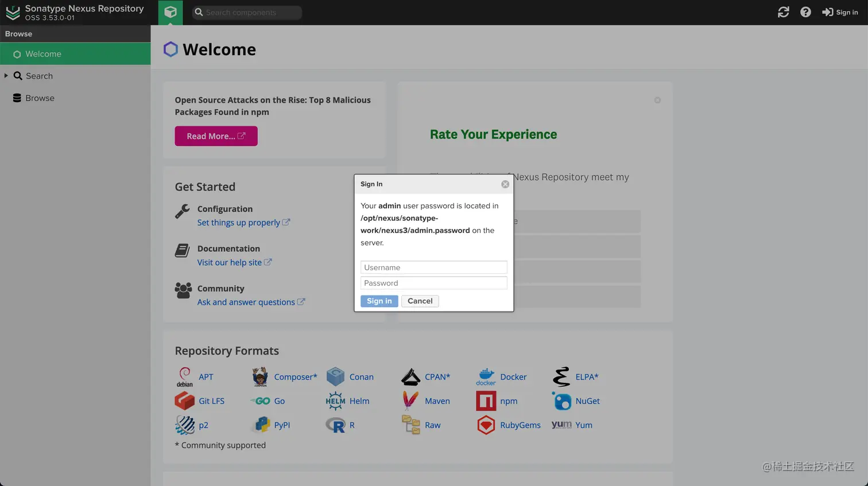Click the p2 format icon
The image size is (868, 486).
click(x=185, y=425)
